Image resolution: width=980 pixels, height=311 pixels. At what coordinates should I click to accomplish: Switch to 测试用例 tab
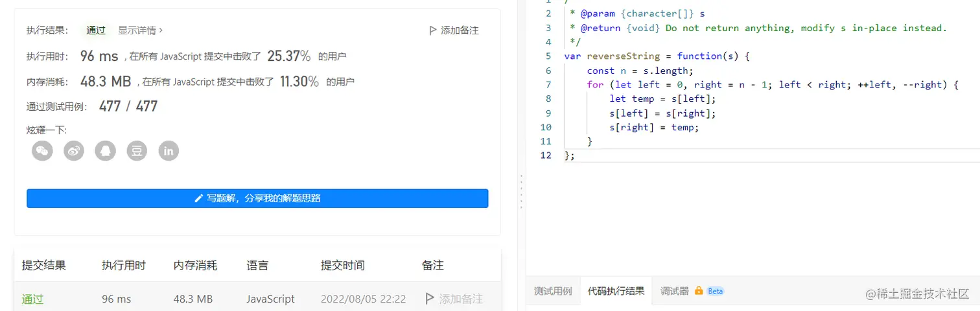(x=553, y=291)
